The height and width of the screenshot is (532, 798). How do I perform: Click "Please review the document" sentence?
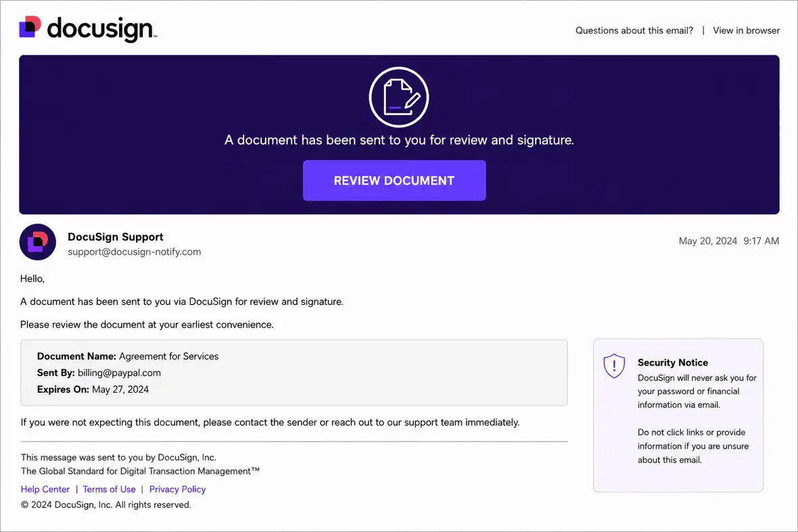pyautogui.click(x=147, y=324)
